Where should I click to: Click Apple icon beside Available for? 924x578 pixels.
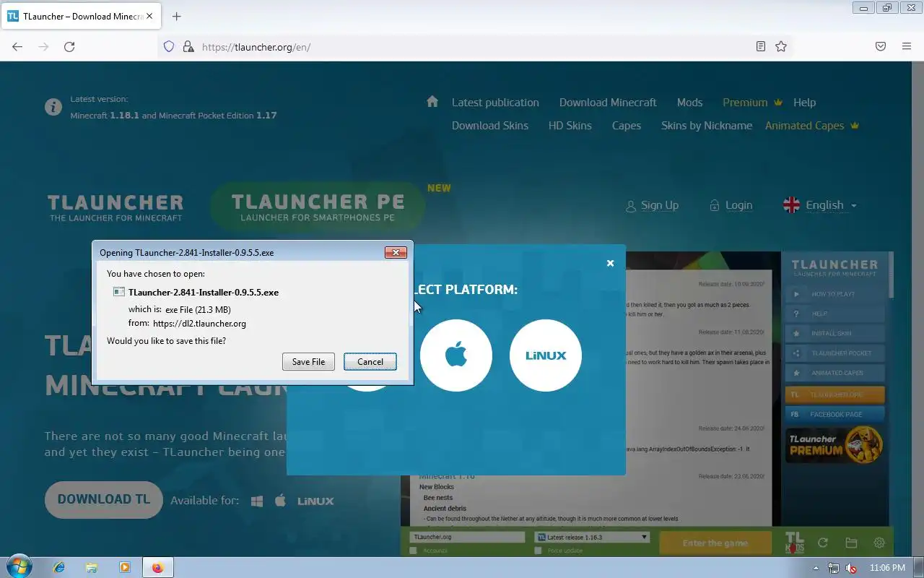(281, 501)
